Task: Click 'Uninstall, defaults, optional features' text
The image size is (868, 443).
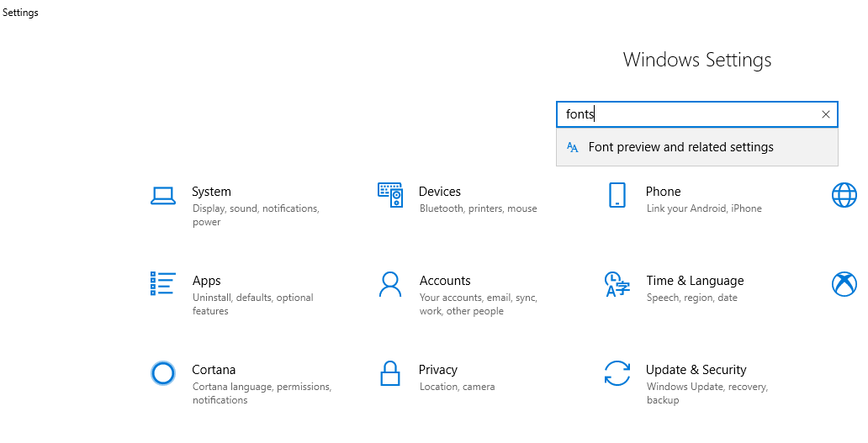Action: [253, 304]
